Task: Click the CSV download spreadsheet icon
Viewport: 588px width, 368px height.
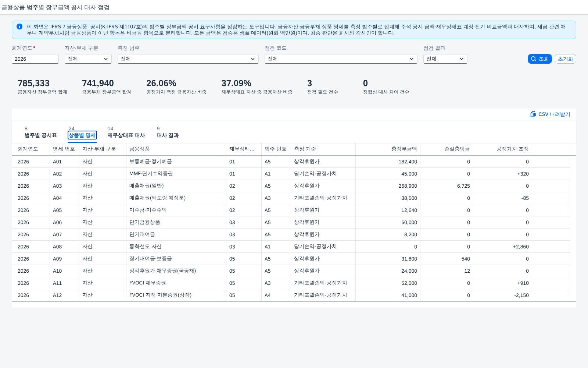Action: (x=533, y=114)
